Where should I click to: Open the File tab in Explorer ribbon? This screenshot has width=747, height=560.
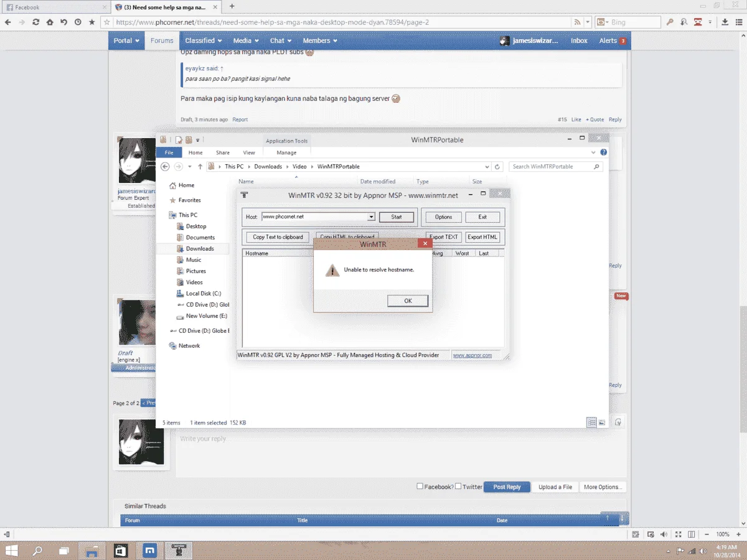(x=169, y=152)
